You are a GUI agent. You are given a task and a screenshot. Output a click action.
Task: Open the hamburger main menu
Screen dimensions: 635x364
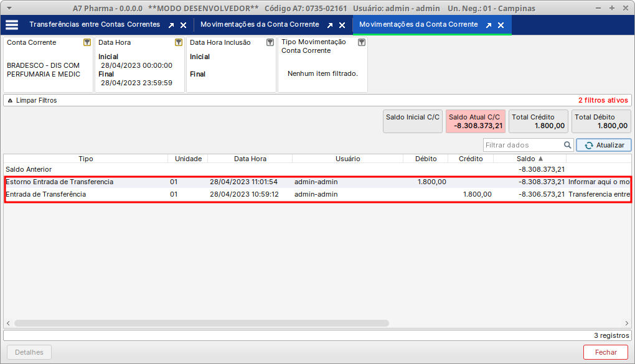[12, 25]
